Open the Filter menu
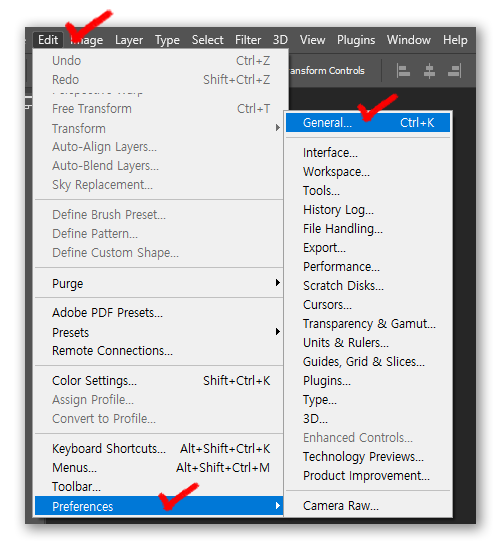Viewport: 501px width, 551px height. pos(248,40)
